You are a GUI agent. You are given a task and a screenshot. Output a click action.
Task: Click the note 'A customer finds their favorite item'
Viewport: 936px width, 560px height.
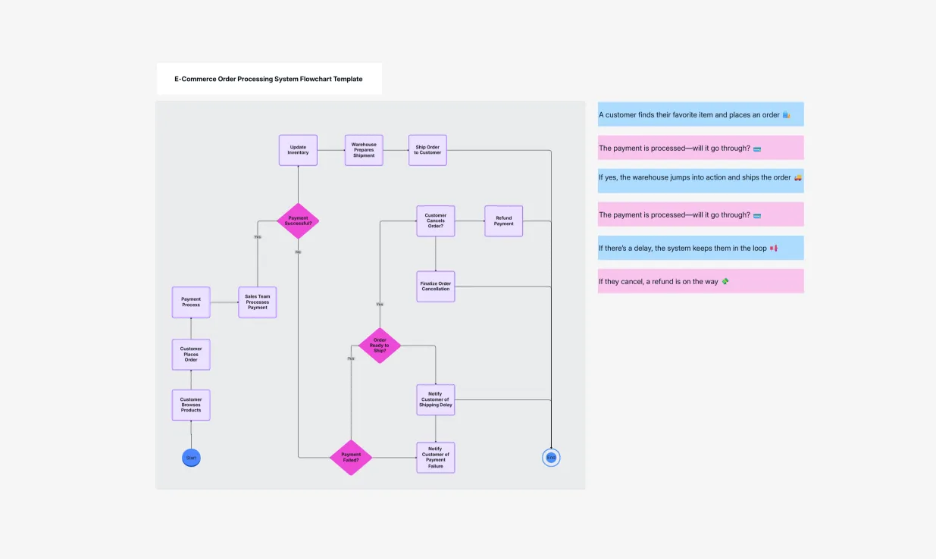click(x=701, y=114)
